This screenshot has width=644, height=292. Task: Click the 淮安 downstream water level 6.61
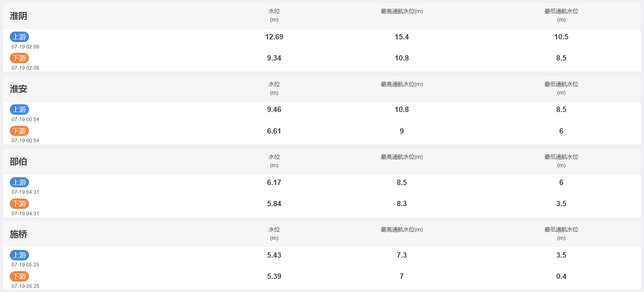274,131
